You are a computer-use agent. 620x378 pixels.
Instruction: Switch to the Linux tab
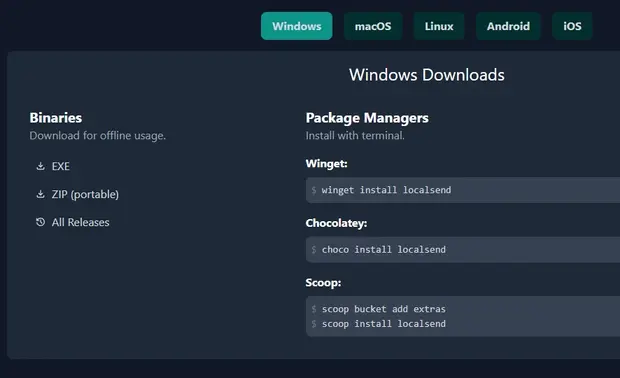439,26
